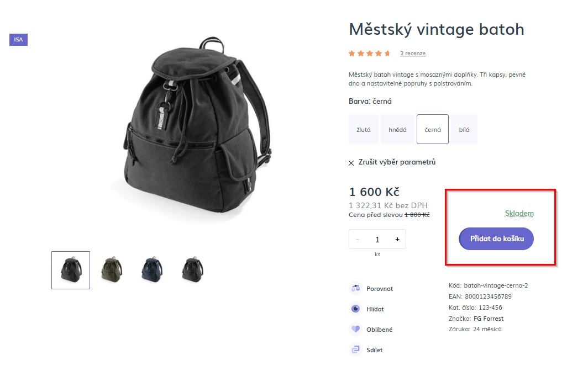Show the navy blue backpack thumbnail
The image size is (588, 371).
151,270
